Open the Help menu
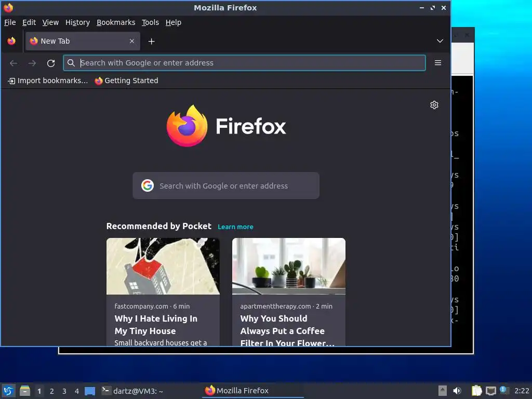The height and width of the screenshot is (399, 532). [174, 22]
